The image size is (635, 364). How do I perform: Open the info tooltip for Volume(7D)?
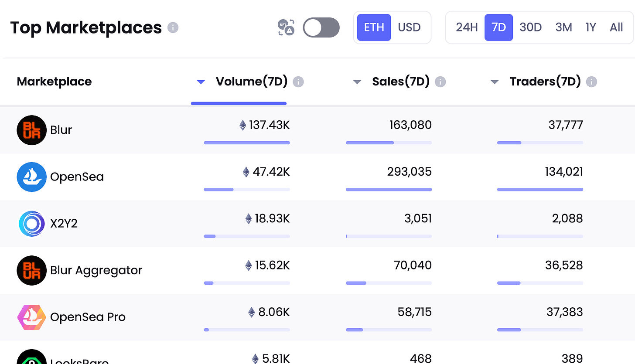[298, 82]
